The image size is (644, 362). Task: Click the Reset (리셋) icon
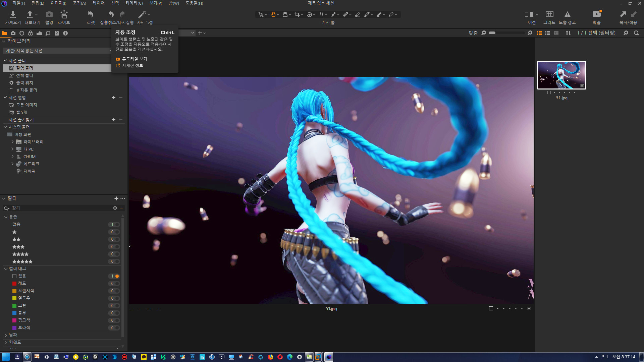91,14
